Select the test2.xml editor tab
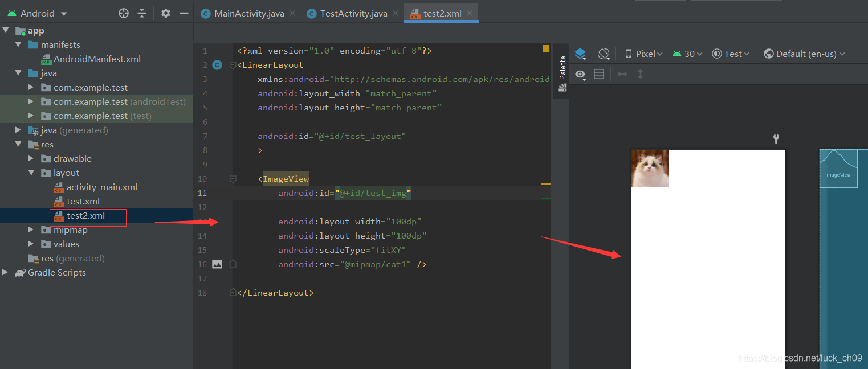This screenshot has width=868, height=369. [x=442, y=14]
